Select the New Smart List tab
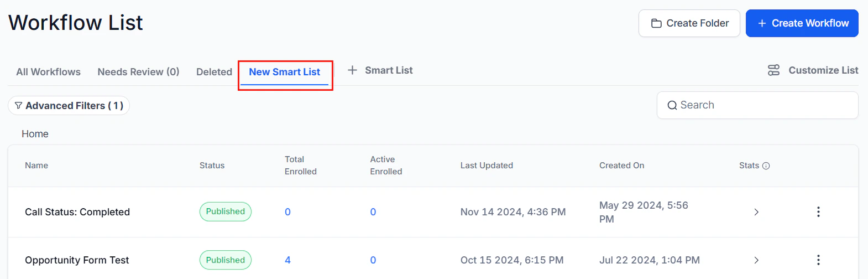The image size is (868, 279). tap(284, 72)
